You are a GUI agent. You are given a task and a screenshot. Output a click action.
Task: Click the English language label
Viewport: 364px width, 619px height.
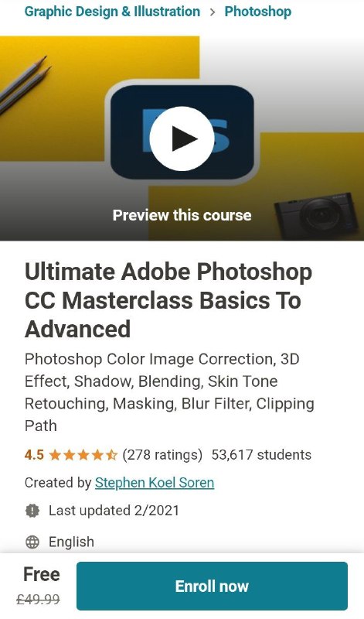(x=71, y=542)
